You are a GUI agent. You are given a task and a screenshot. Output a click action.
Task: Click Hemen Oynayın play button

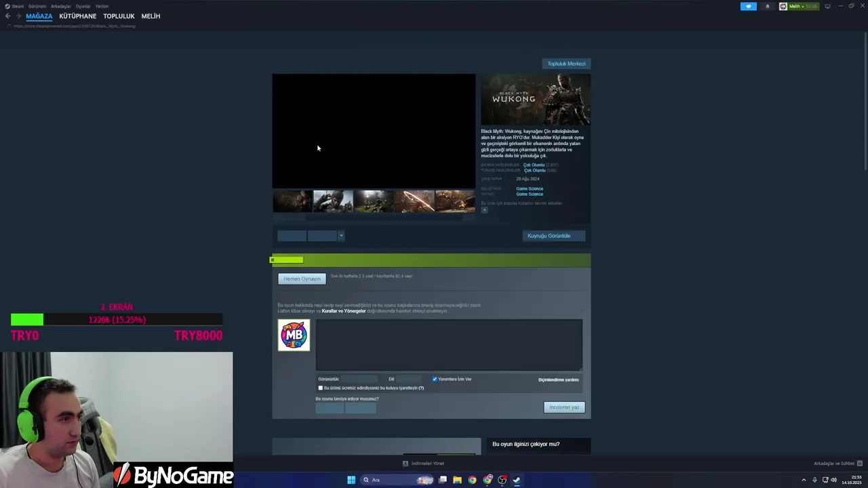tap(302, 279)
